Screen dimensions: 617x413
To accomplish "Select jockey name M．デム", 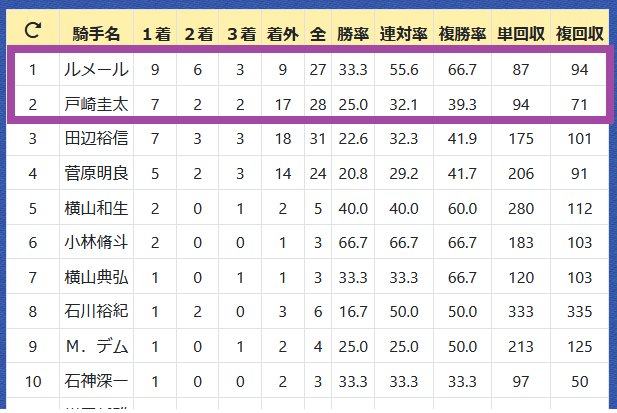I will 96,346.
